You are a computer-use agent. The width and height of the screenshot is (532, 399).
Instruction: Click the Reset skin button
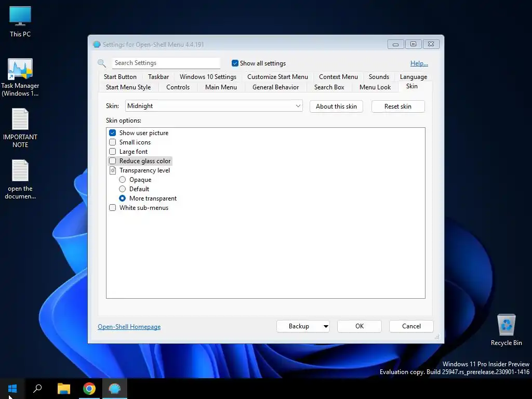pyautogui.click(x=397, y=106)
